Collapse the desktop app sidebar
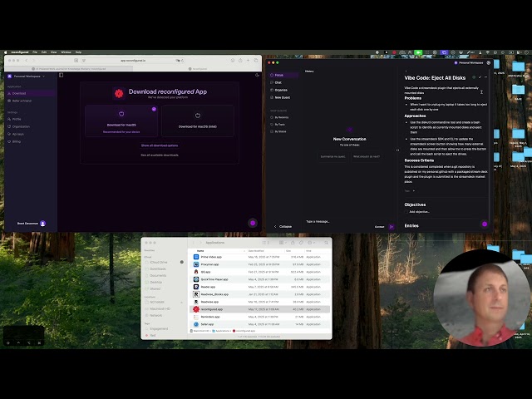The height and width of the screenshot is (399, 532). click(283, 227)
